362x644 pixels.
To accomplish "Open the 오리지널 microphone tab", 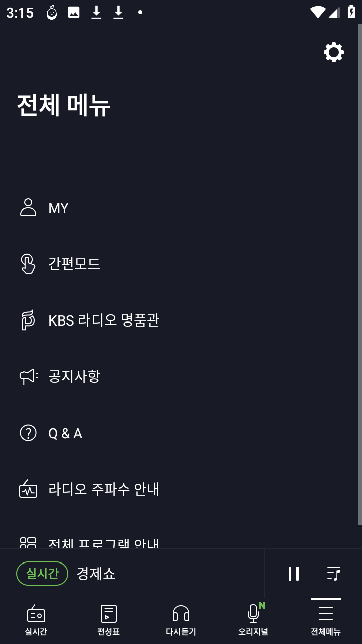I will 253,620.
